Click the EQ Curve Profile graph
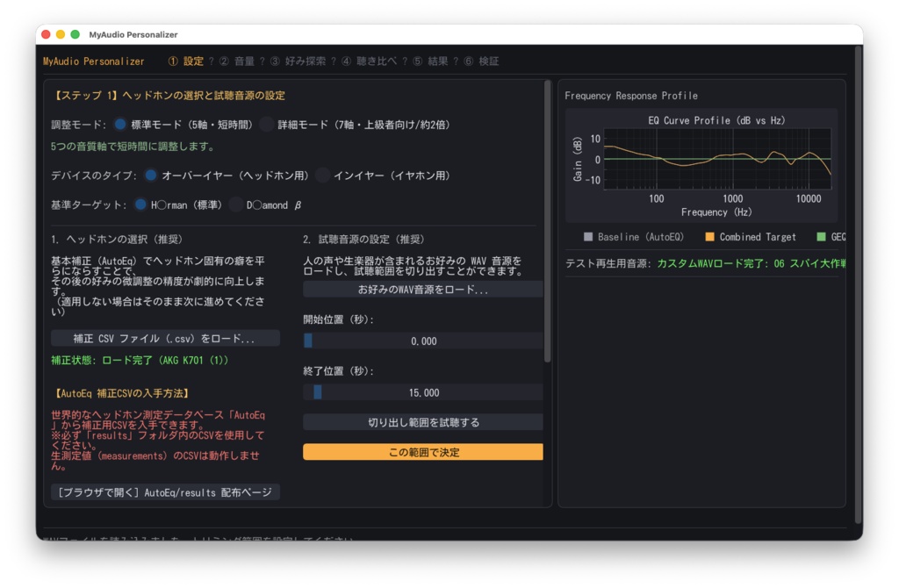Viewport: 899px width, 588px height. pyautogui.click(x=717, y=159)
